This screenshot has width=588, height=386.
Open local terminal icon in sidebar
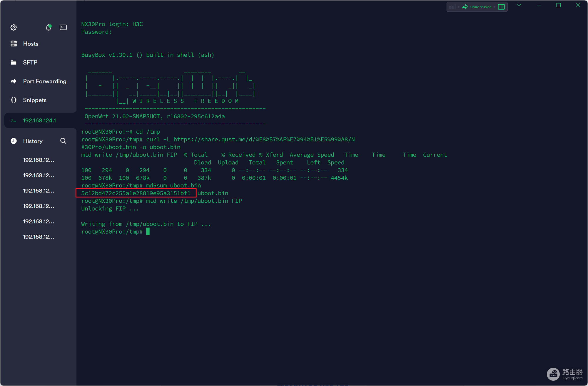click(63, 27)
